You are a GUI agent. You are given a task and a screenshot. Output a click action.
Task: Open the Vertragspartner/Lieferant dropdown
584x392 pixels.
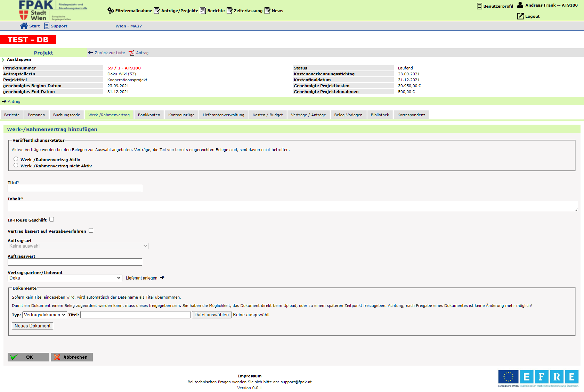point(65,278)
